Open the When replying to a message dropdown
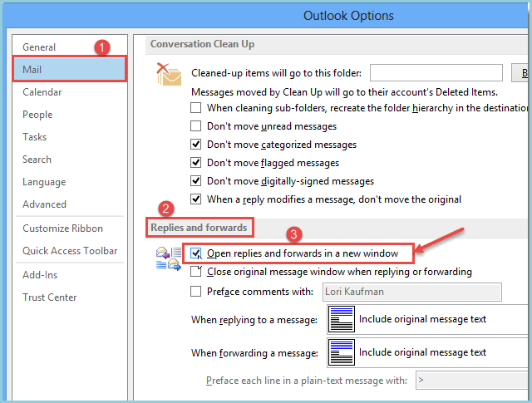The height and width of the screenshot is (403, 532). 427,319
